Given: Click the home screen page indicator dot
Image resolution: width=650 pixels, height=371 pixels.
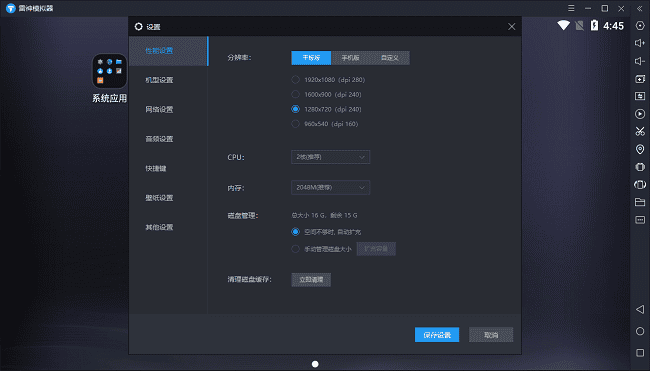Looking at the screenshot, I should tap(315, 364).
